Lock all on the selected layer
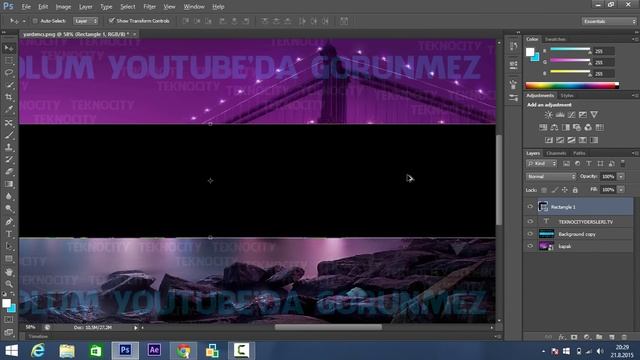 click(575, 190)
